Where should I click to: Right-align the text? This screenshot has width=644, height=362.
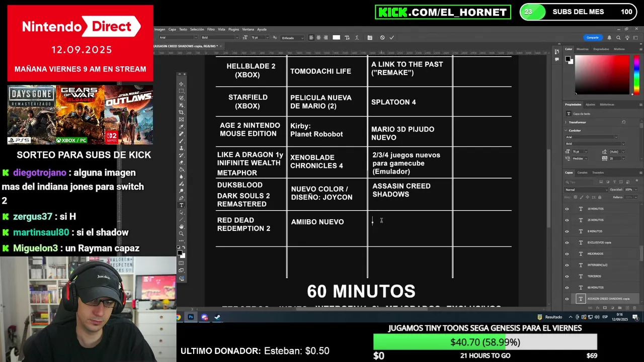[326, 38]
